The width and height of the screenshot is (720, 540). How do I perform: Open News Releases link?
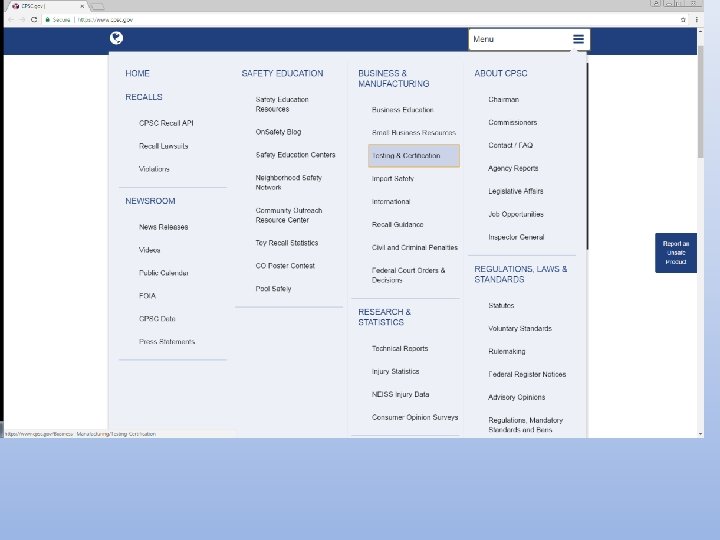tap(163, 227)
